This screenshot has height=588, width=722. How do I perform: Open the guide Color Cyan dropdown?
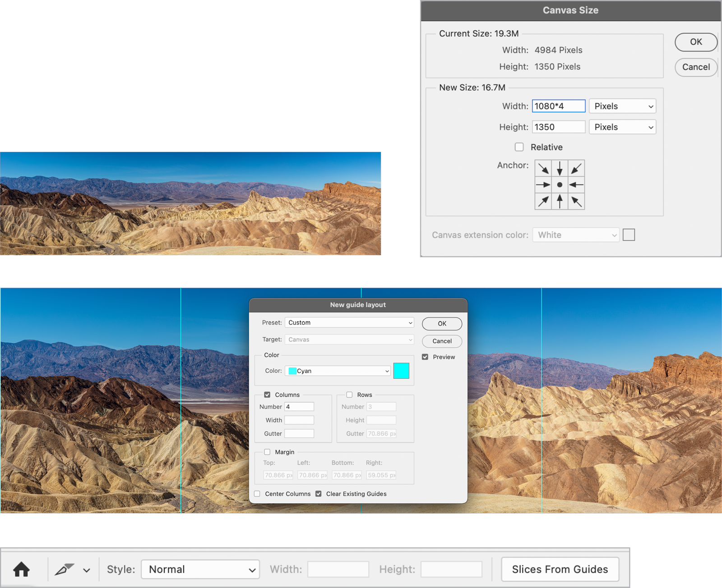pos(338,371)
